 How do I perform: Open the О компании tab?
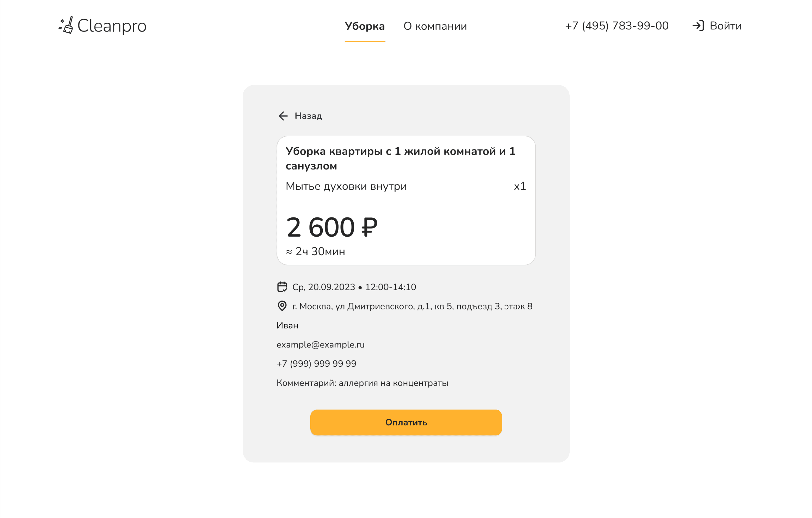pyautogui.click(x=435, y=26)
